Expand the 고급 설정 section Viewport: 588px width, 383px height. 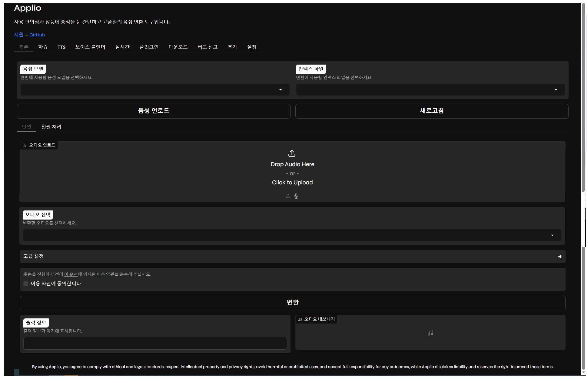click(x=292, y=257)
